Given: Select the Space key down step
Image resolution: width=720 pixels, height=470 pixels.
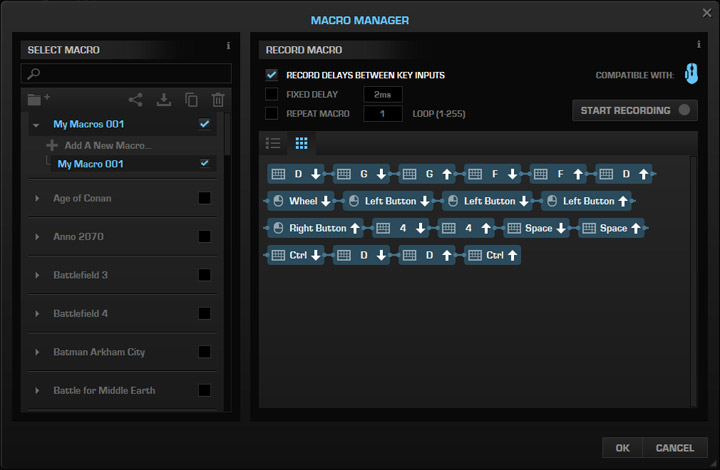Looking at the screenshot, I should point(536,228).
